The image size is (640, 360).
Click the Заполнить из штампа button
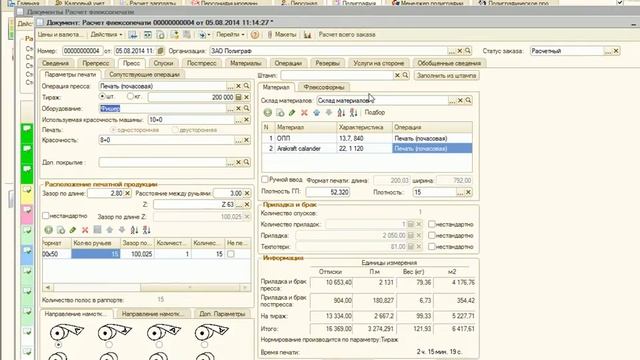[447, 76]
